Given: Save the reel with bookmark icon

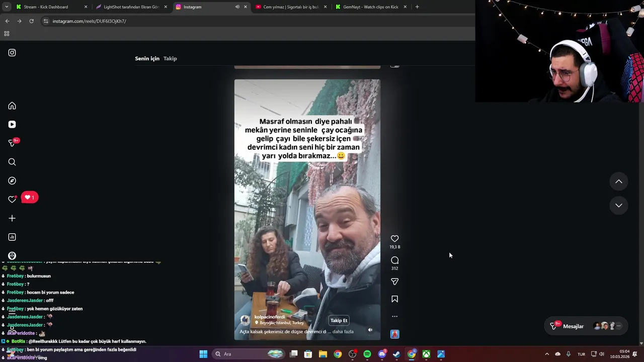Looking at the screenshot, I should pos(395,299).
